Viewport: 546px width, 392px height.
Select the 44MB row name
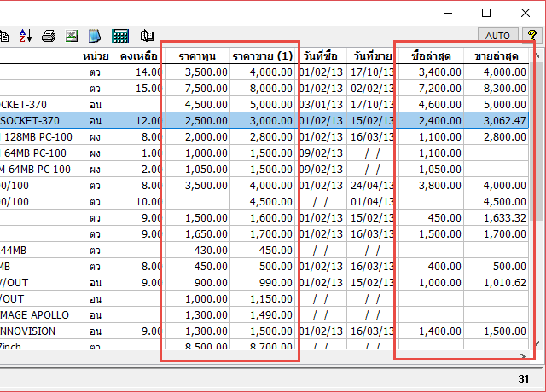pos(14,251)
